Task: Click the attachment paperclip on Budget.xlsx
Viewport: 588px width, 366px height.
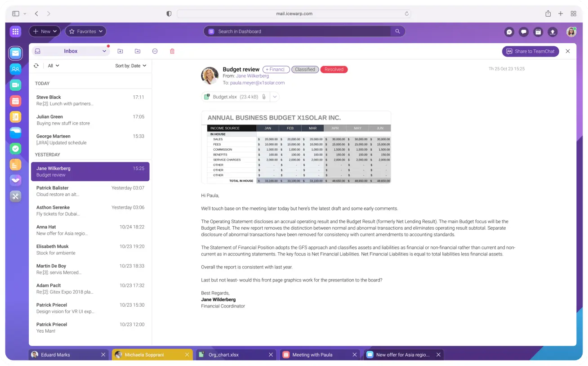Action: [264, 96]
